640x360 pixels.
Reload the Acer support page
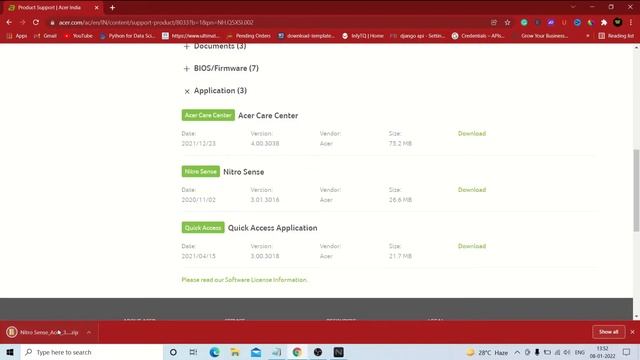click(36, 22)
